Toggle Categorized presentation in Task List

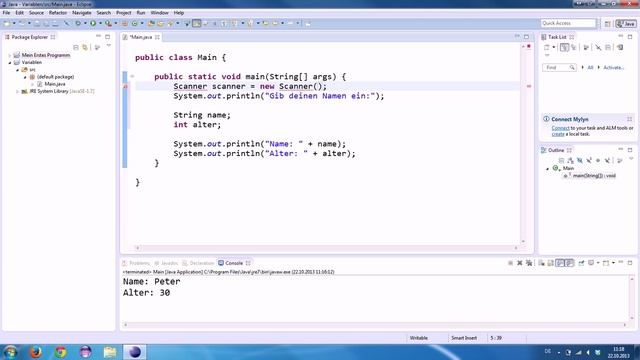click(564, 47)
